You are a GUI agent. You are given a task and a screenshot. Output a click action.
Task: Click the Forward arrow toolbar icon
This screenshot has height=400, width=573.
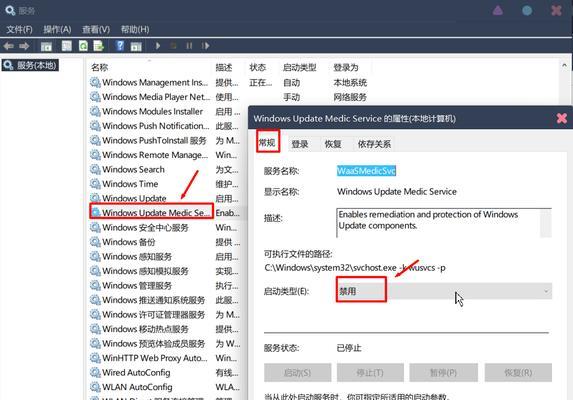(x=24, y=46)
